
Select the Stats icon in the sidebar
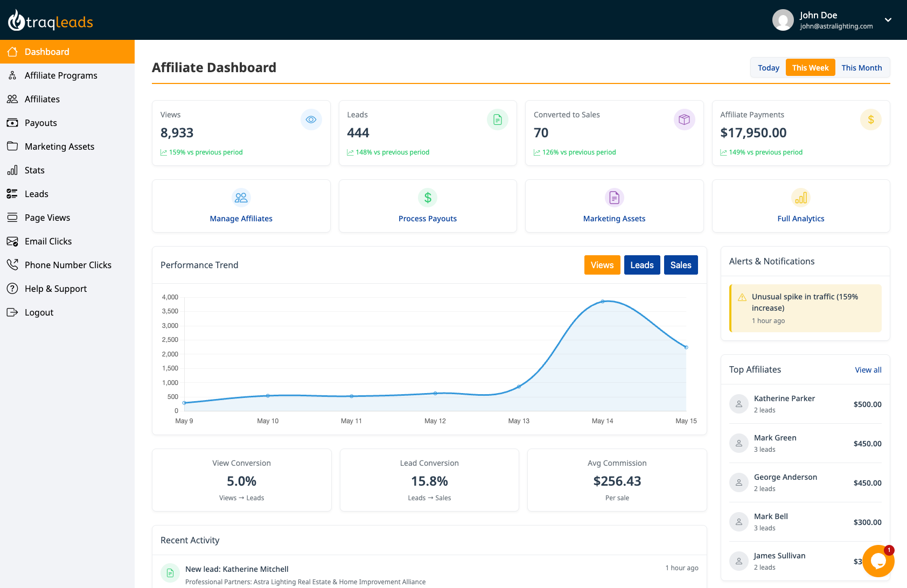click(12, 170)
